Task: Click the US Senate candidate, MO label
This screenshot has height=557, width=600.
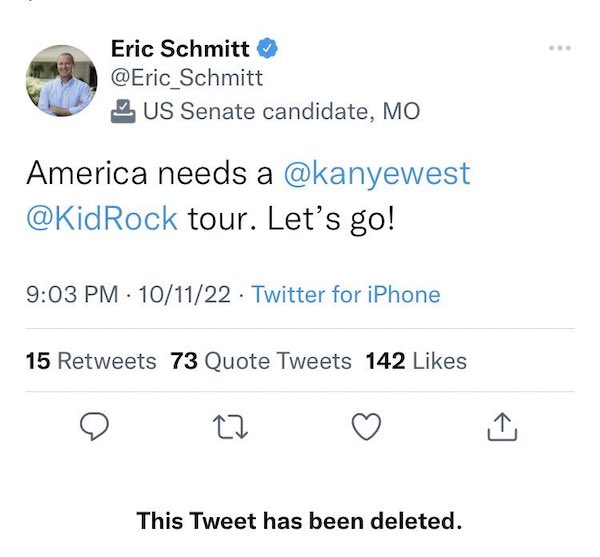Action: coord(281,110)
